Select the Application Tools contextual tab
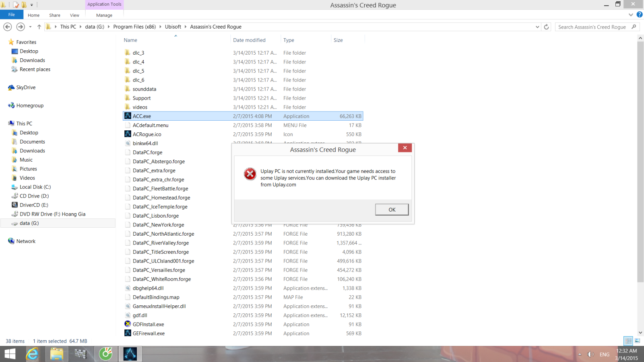Screen dimensions: 644x362 [x=104, y=4]
